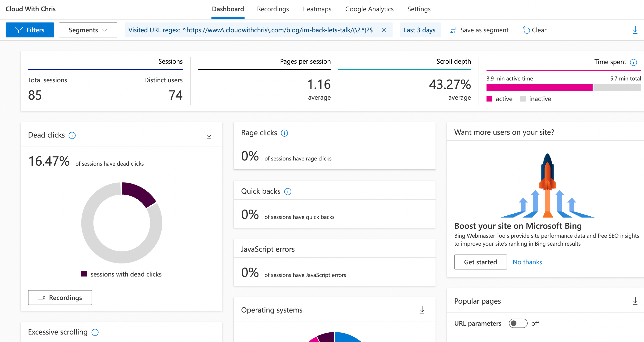This screenshot has height=342, width=644.
Task: Open the Google Analytics tab
Action: [369, 9]
